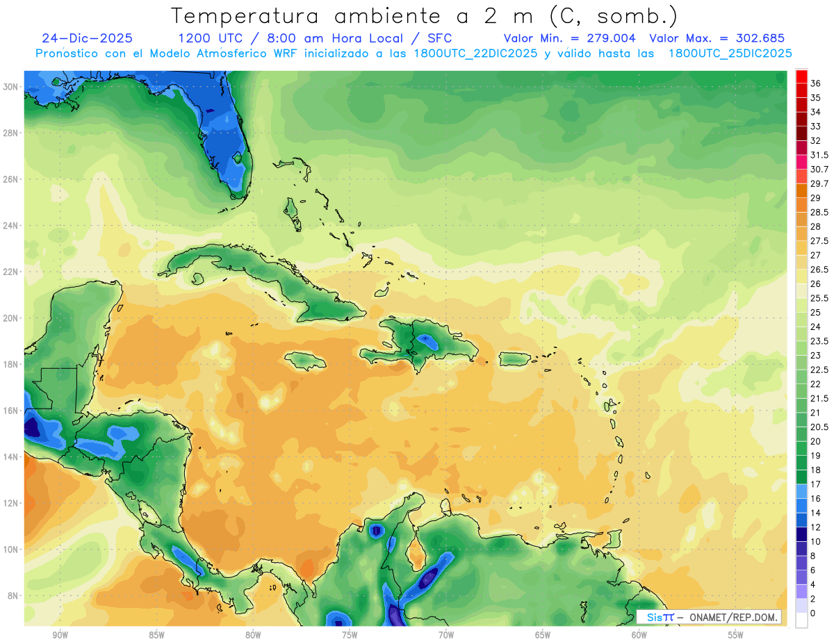Click the 'Valor Max. = 302.685' readout
This screenshot has height=644, width=834.
coord(717,38)
